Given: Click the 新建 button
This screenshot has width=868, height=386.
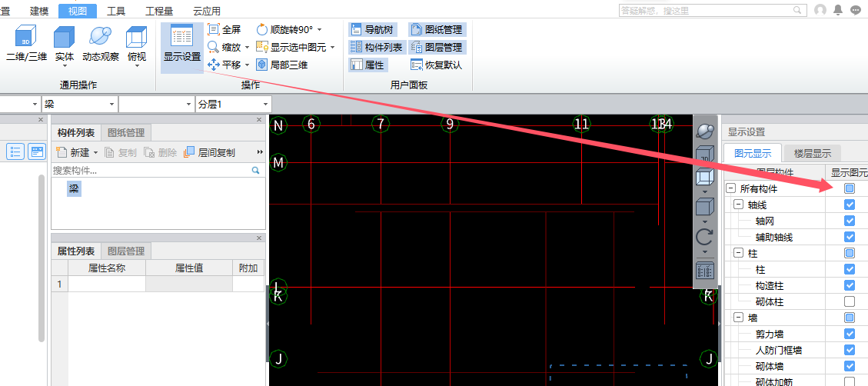Looking at the screenshot, I should click(72, 152).
